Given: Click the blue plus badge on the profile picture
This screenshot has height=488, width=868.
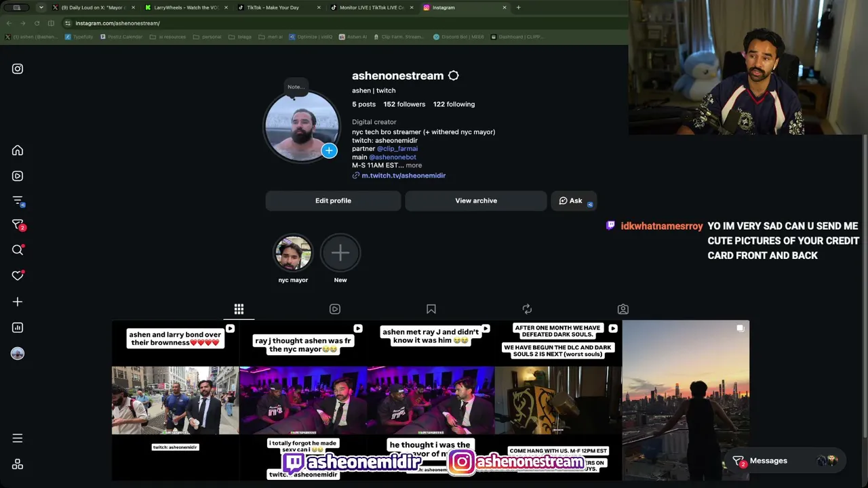Looking at the screenshot, I should (329, 150).
